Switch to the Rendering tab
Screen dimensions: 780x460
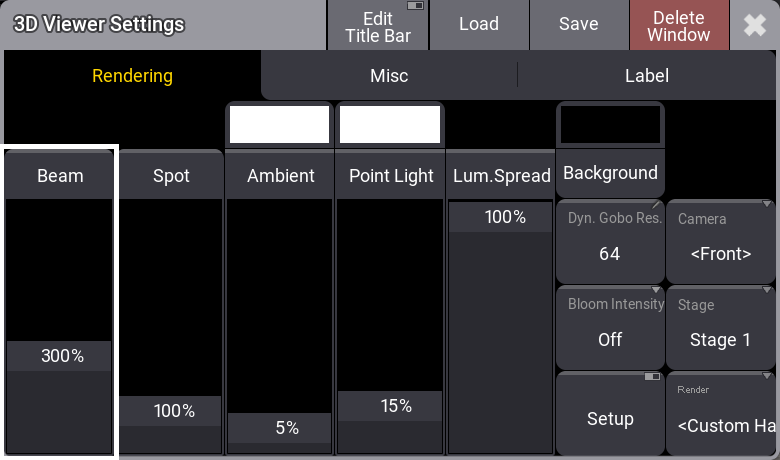[132, 76]
